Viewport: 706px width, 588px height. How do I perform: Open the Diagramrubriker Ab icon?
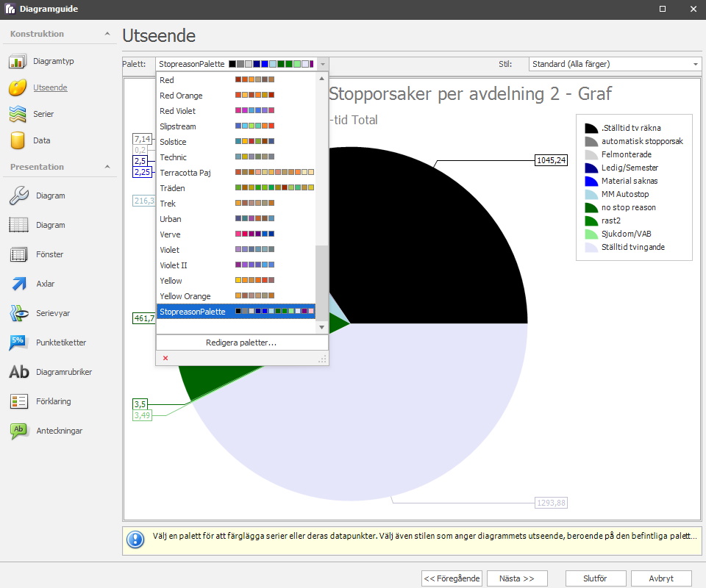pyautogui.click(x=19, y=372)
